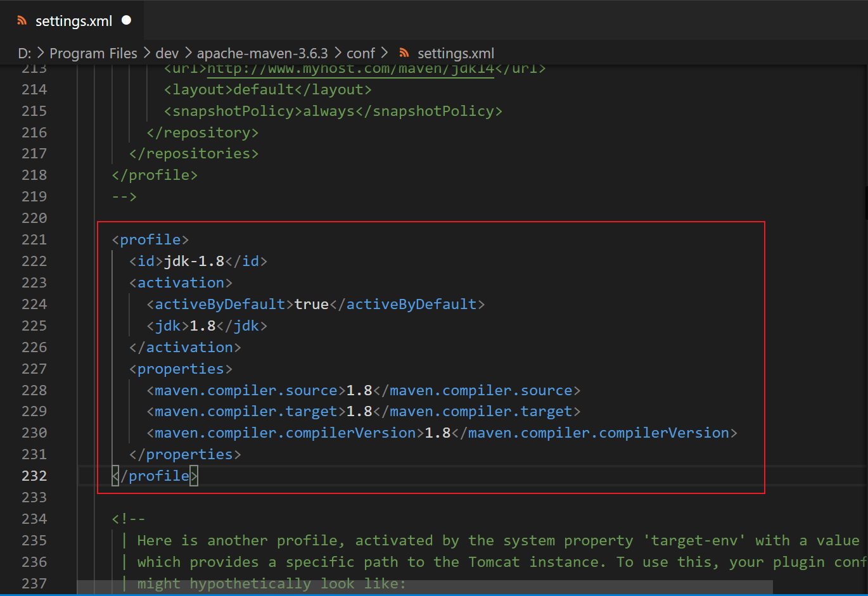Click the closing repository tag on line 216
Screen dimensions: 868x596
(x=203, y=132)
